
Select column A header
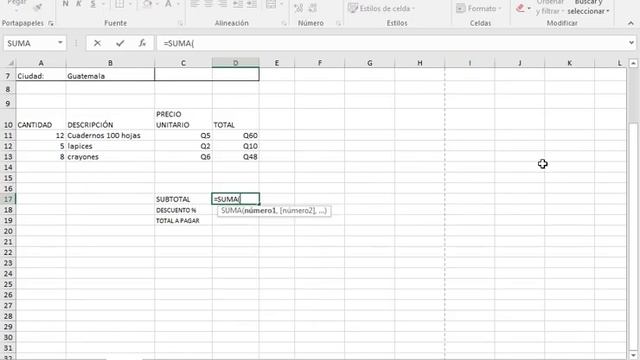(41, 63)
